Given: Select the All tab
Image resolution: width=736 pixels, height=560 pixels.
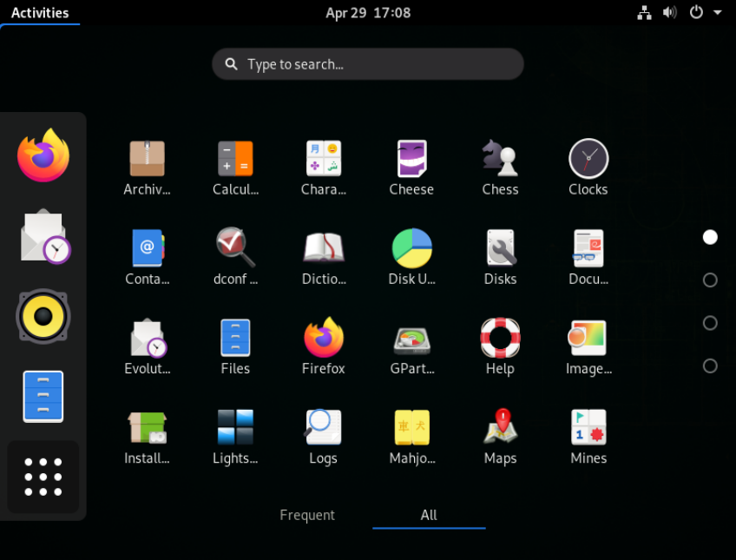Looking at the screenshot, I should tap(429, 515).
